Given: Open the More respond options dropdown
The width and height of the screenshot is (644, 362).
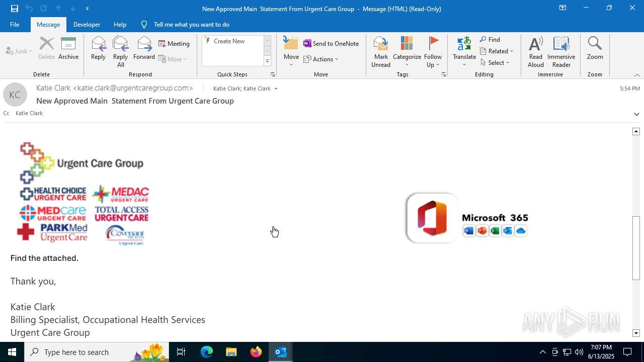Looking at the screenshot, I should (x=173, y=59).
